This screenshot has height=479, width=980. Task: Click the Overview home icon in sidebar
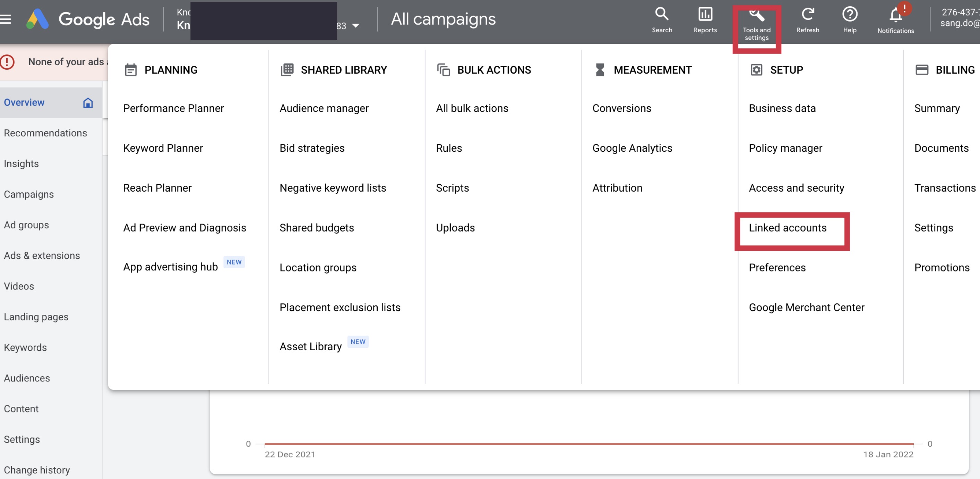pos(88,103)
